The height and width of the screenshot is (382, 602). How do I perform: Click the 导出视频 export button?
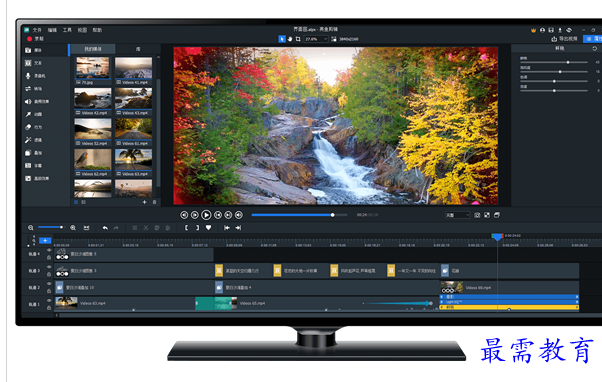pos(564,39)
